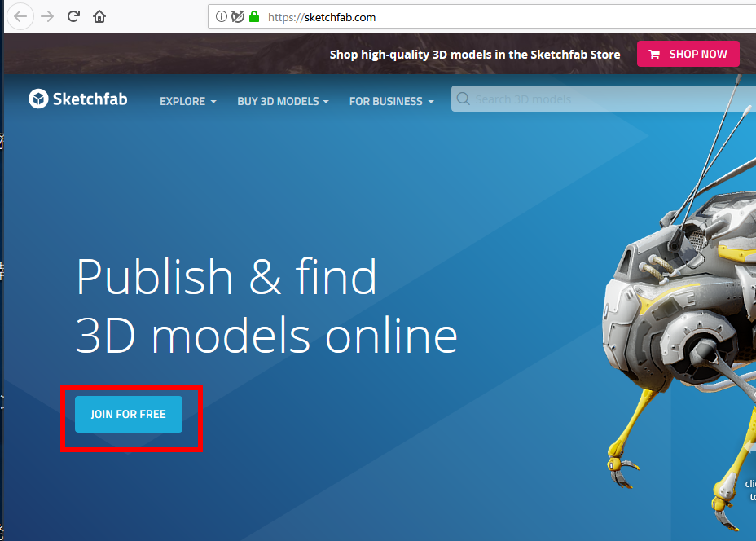Click the tracking protection shield icon
Image resolution: width=756 pixels, height=541 pixels.
(238, 17)
